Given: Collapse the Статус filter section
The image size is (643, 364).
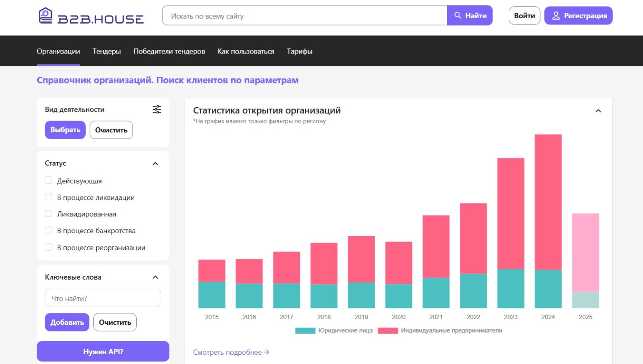Looking at the screenshot, I should coord(155,164).
